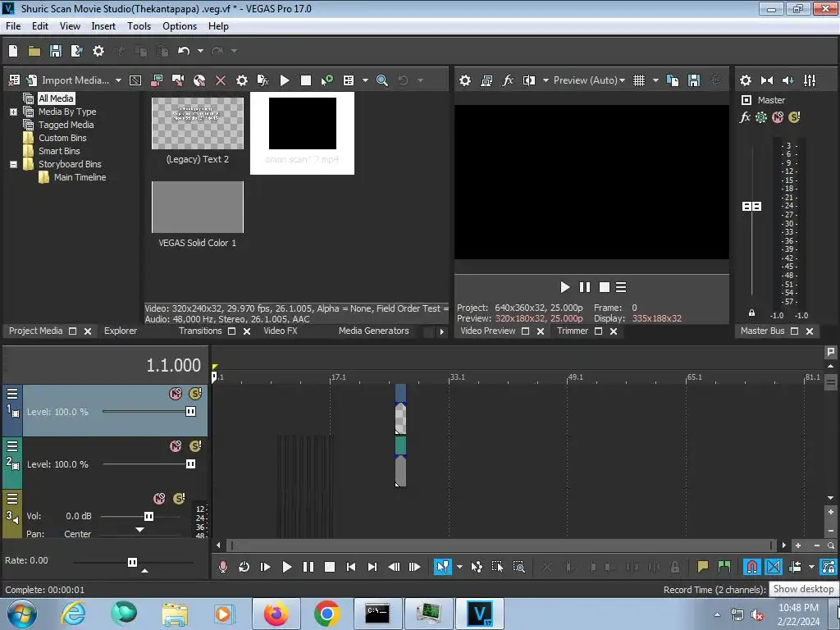Image resolution: width=840 pixels, height=630 pixels.
Task: Adjust track 1 Level slider handle
Action: [190, 412]
